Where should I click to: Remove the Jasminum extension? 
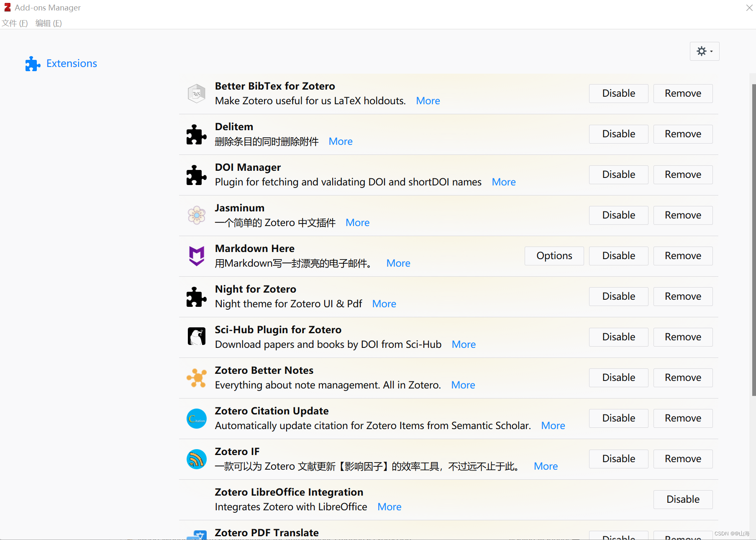pos(683,215)
